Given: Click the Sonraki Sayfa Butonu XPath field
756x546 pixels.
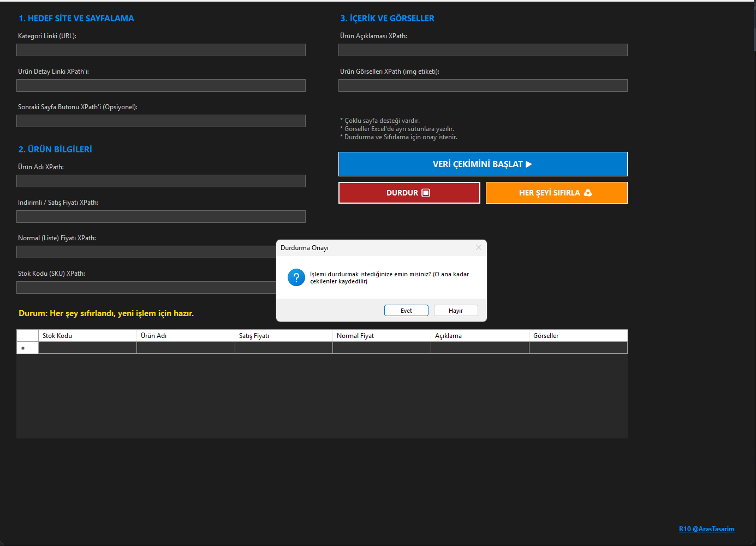Looking at the screenshot, I should [x=161, y=121].
